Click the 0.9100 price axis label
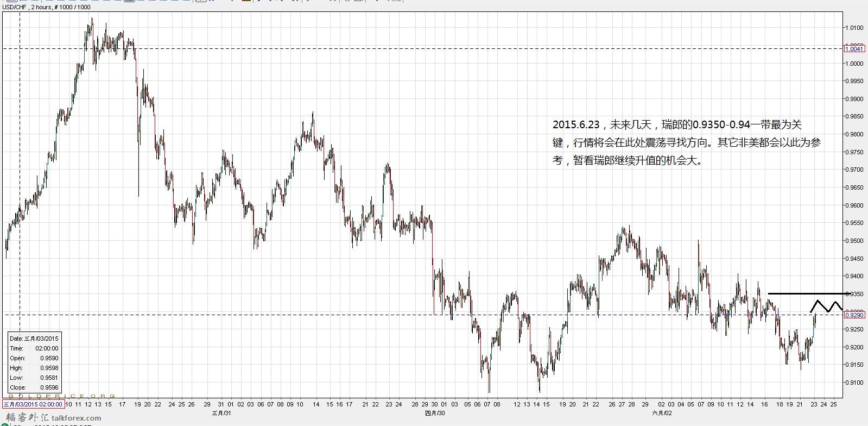This screenshot has width=868, height=426. pos(854,383)
